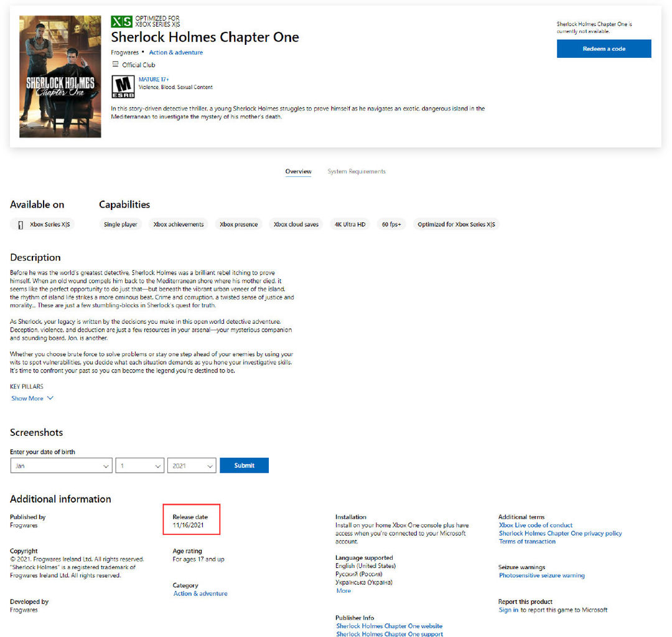Viewport: 672px width, 637px height.
Task: Open Xbox Live code of conduct
Action: click(x=535, y=525)
